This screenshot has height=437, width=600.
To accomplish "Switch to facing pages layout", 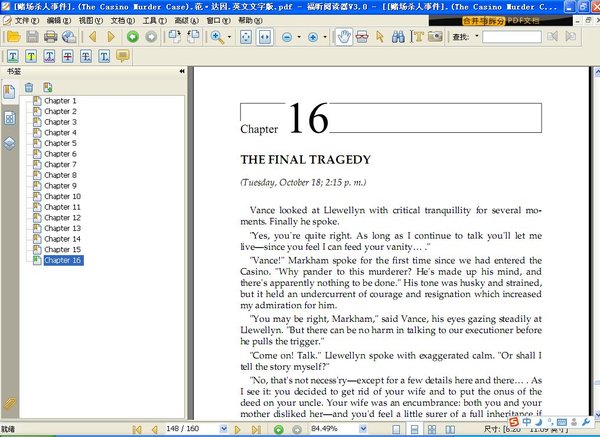I will pyautogui.click(x=450, y=429).
